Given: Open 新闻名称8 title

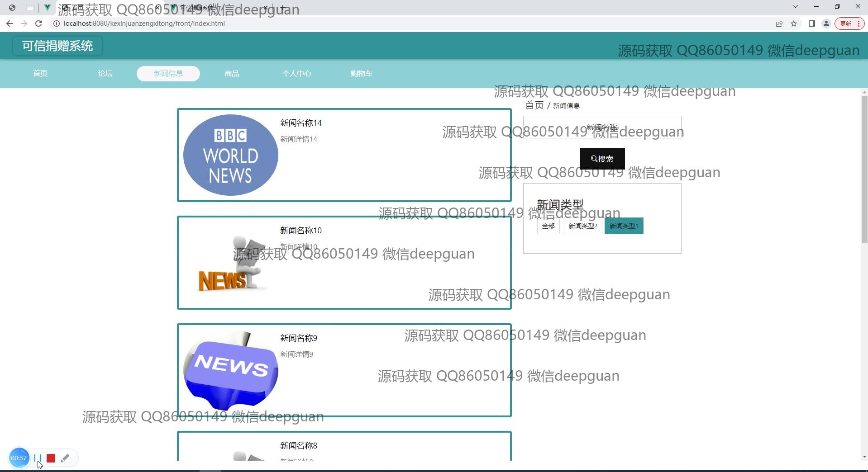Looking at the screenshot, I should [x=299, y=446].
